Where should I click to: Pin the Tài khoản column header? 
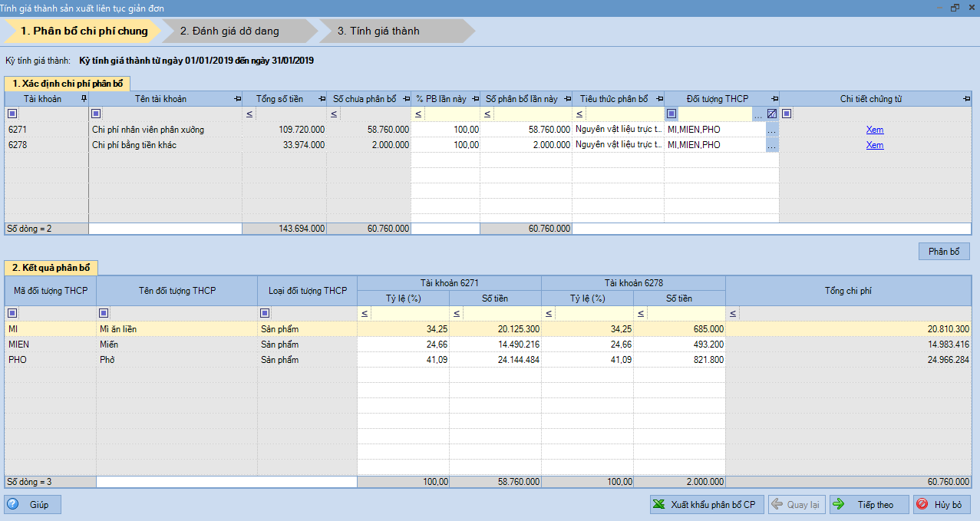84,99
